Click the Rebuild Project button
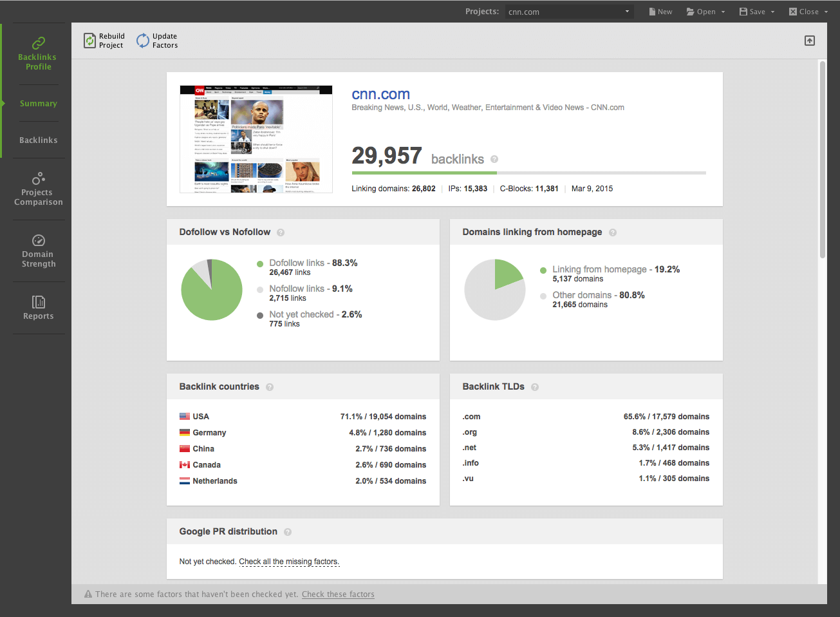This screenshot has height=617, width=840. coord(104,41)
